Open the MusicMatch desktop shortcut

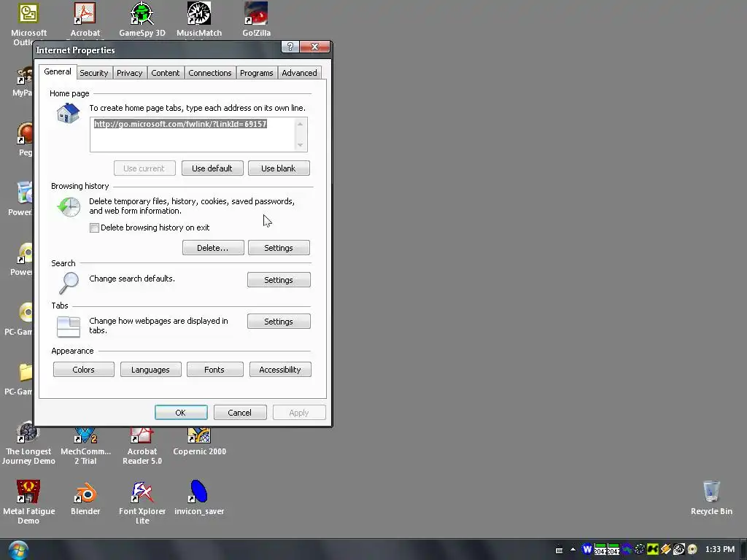199,20
